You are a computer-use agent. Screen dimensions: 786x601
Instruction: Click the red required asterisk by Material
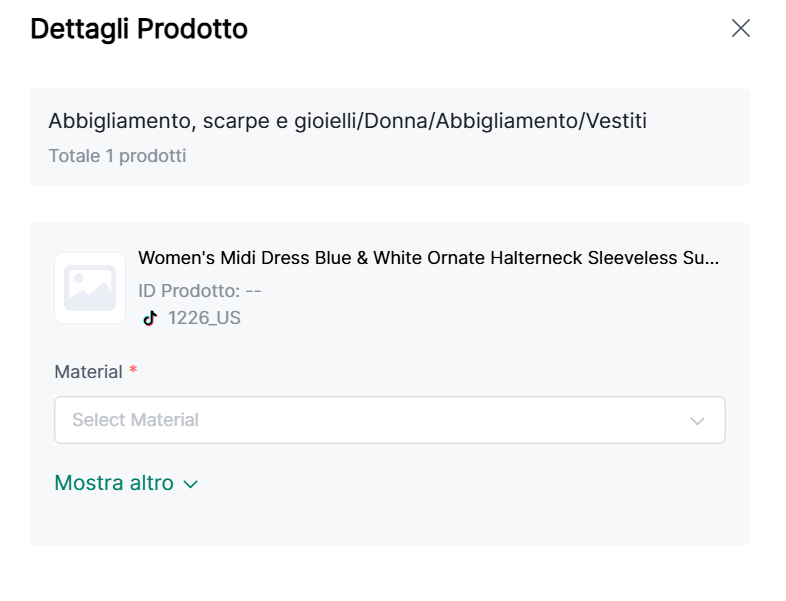coord(133,371)
